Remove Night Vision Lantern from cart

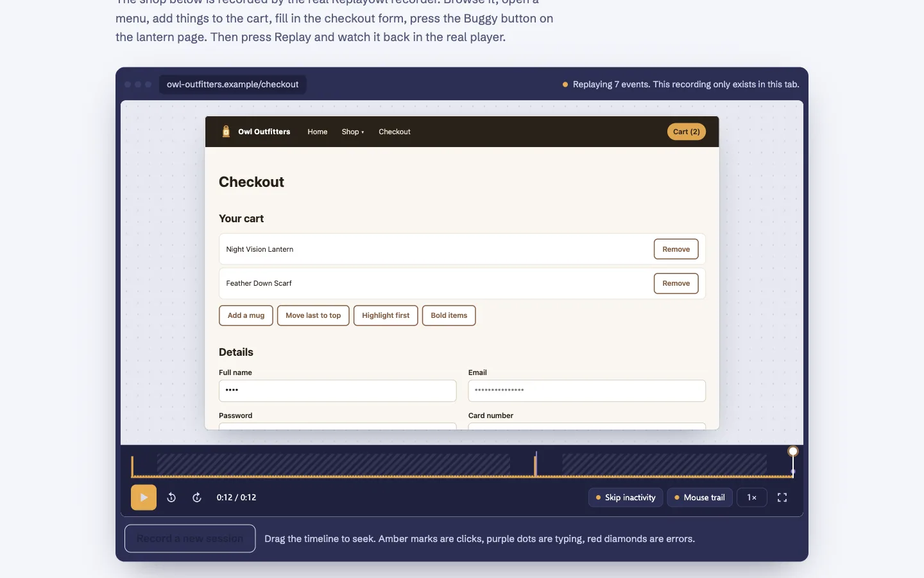(x=676, y=249)
